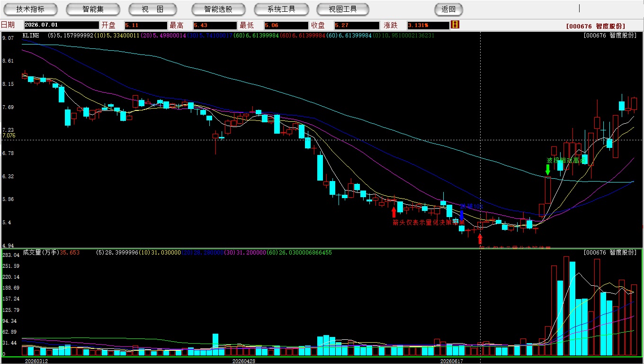Click MA label (5)5.157999992

tap(70, 36)
